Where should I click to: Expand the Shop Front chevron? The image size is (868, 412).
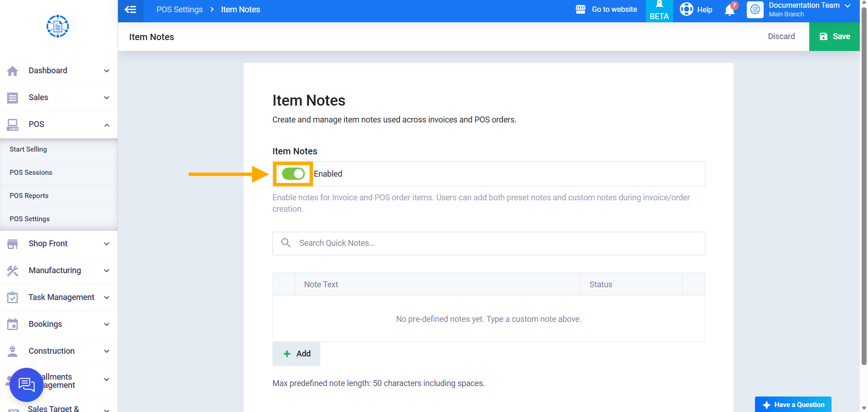[x=107, y=244]
